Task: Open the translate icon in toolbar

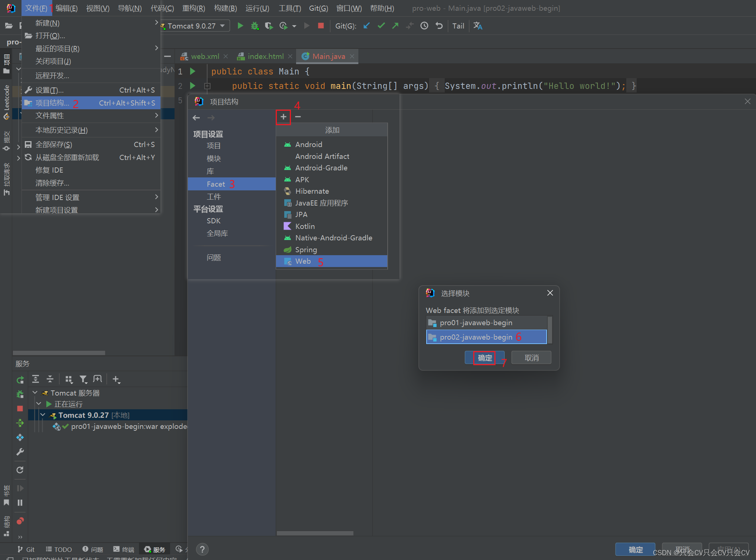Action: click(x=478, y=26)
